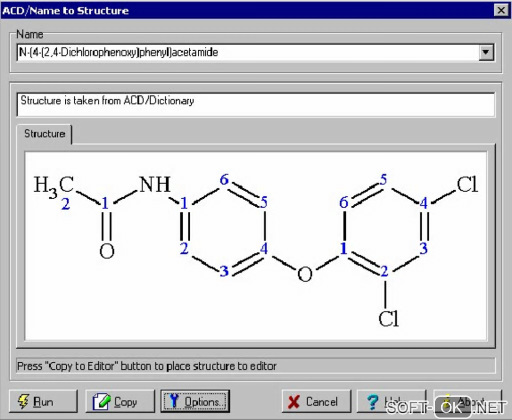Open the Options dialog button

point(195,401)
